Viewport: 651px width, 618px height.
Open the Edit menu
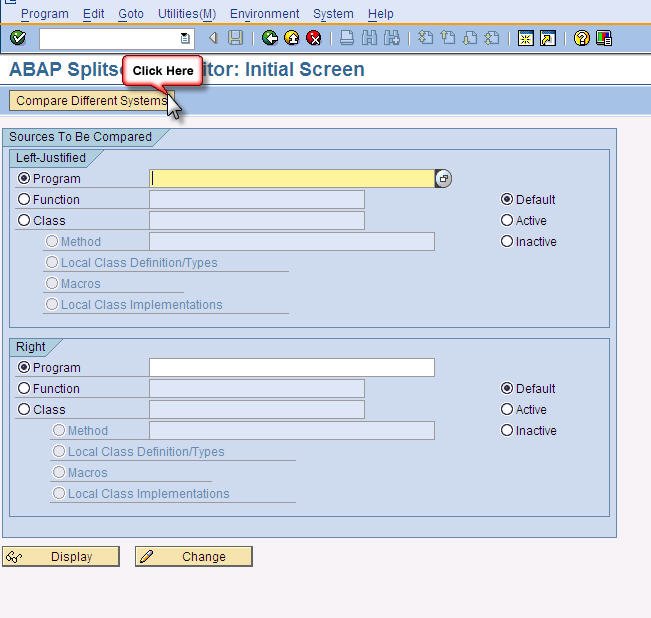[93, 14]
